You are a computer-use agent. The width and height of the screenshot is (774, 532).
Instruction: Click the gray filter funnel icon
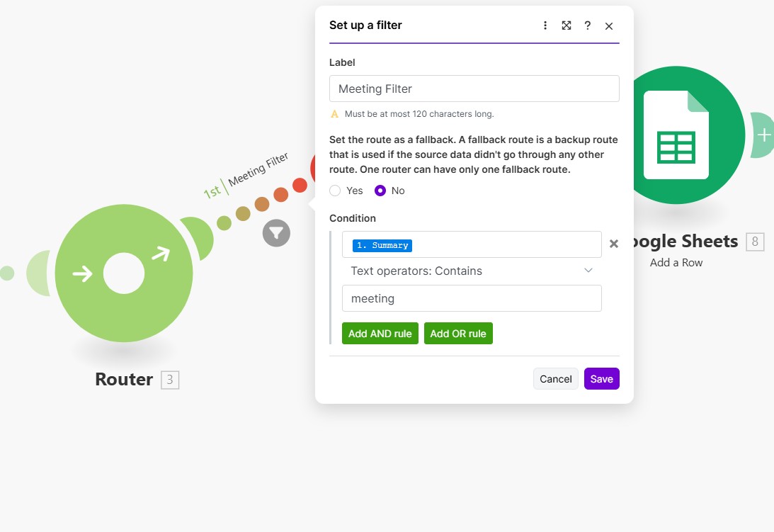[276, 233]
